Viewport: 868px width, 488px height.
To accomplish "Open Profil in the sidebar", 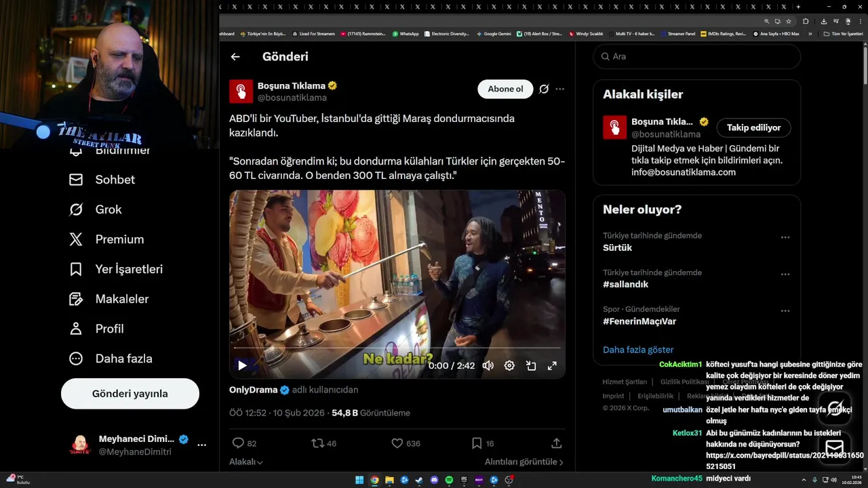I will coord(96,329).
